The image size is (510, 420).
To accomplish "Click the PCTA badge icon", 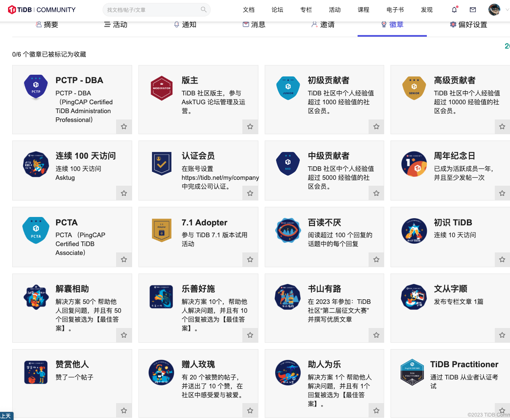I will click(x=36, y=230).
